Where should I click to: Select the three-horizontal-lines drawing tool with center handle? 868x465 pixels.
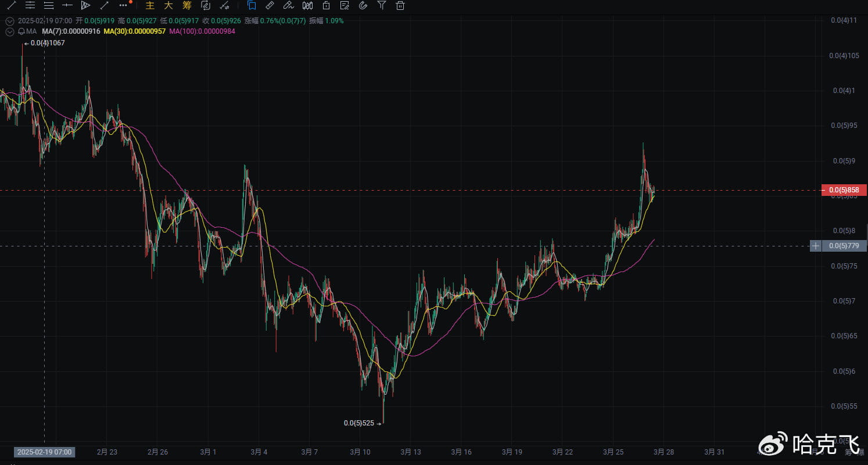click(30, 6)
